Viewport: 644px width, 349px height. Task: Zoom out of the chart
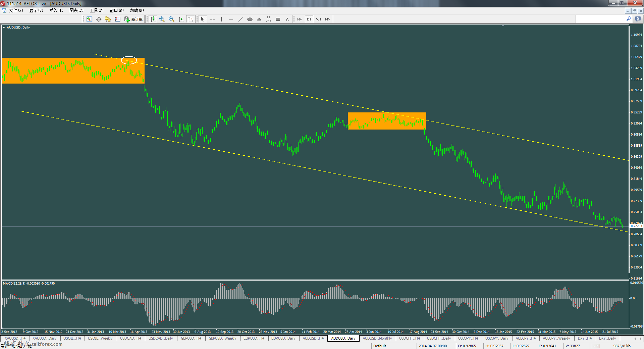pyautogui.click(x=171, y=19)
